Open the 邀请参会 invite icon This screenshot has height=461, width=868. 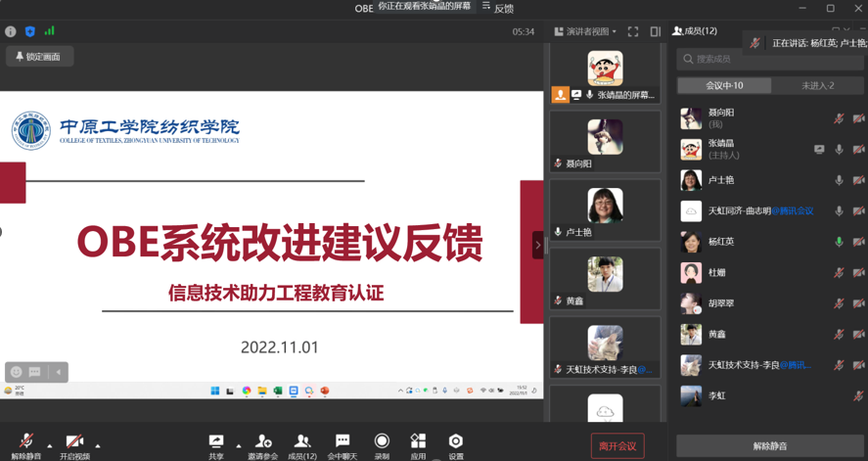(263, 441)
